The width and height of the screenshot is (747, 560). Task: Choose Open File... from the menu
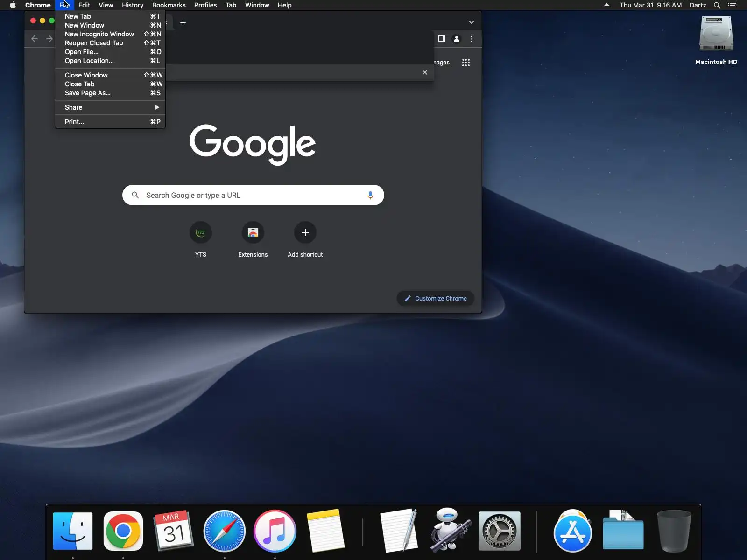coord(110,52)
